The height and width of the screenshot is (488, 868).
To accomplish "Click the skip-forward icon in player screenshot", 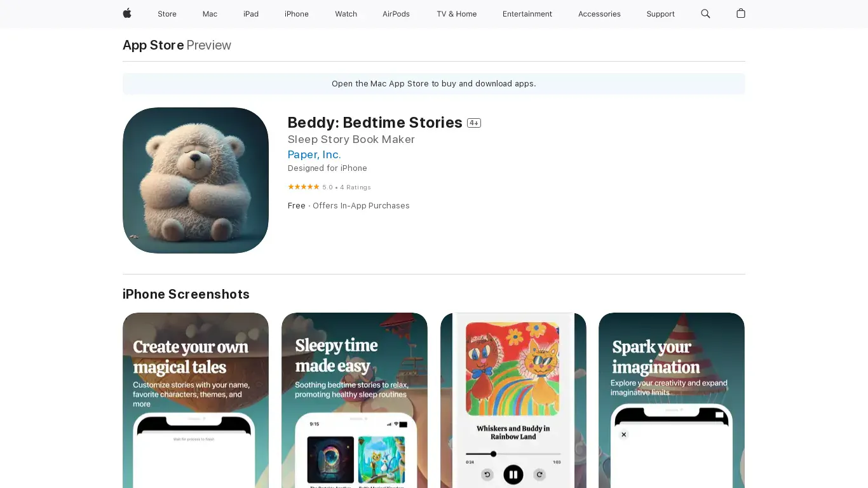I will click(539, 474).
